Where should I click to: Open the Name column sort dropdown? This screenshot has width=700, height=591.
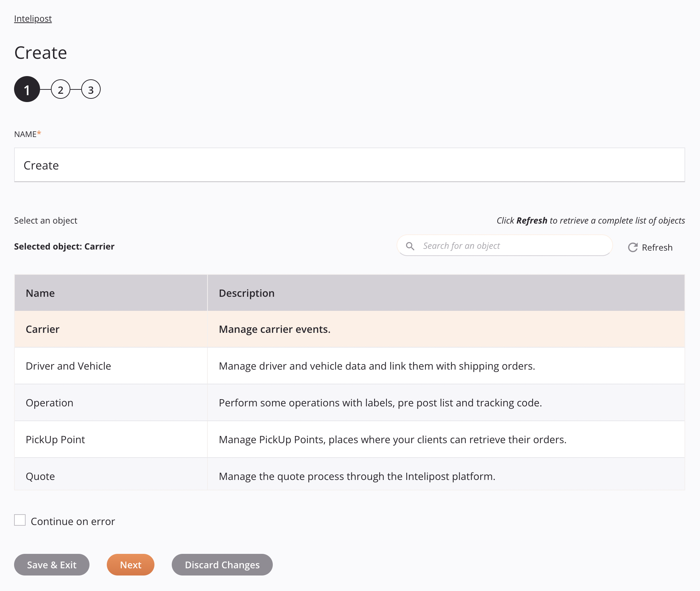click(40, 292)
